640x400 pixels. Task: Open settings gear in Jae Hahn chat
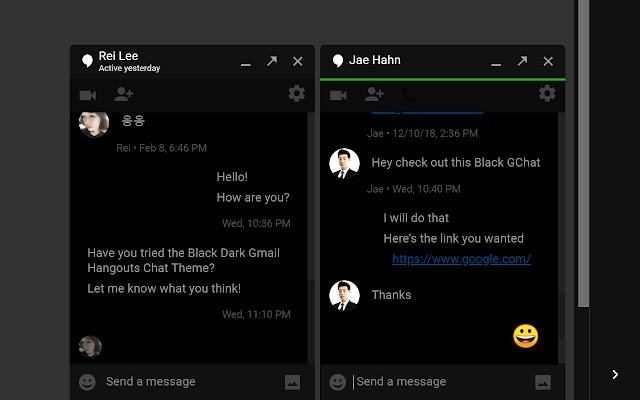coord(547,94)
